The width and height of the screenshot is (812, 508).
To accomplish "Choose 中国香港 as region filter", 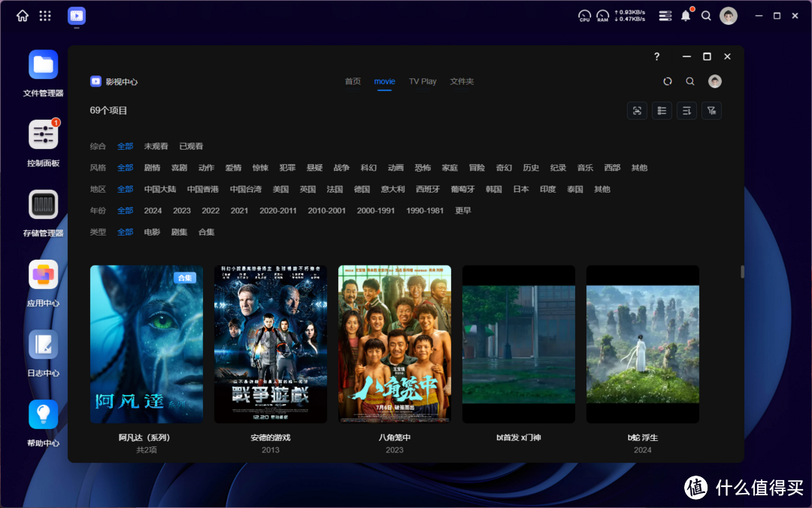I will pyautogui.click(x=201, y=189).
